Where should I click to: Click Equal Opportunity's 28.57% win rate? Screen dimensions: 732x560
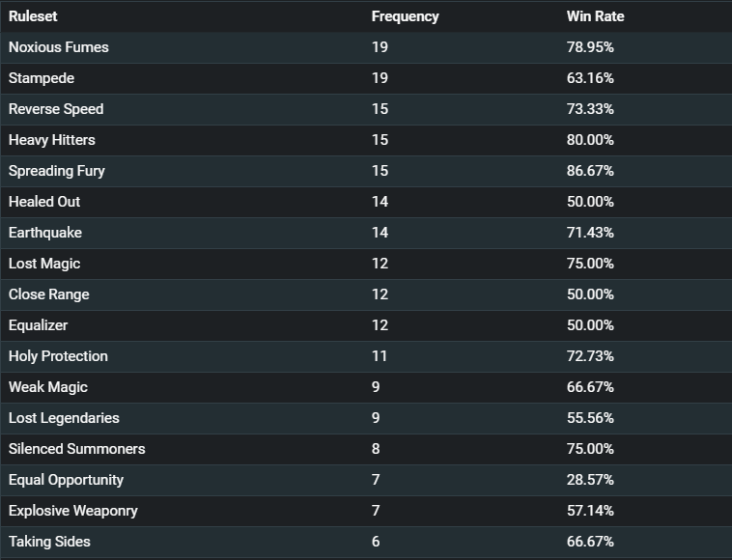590,480
